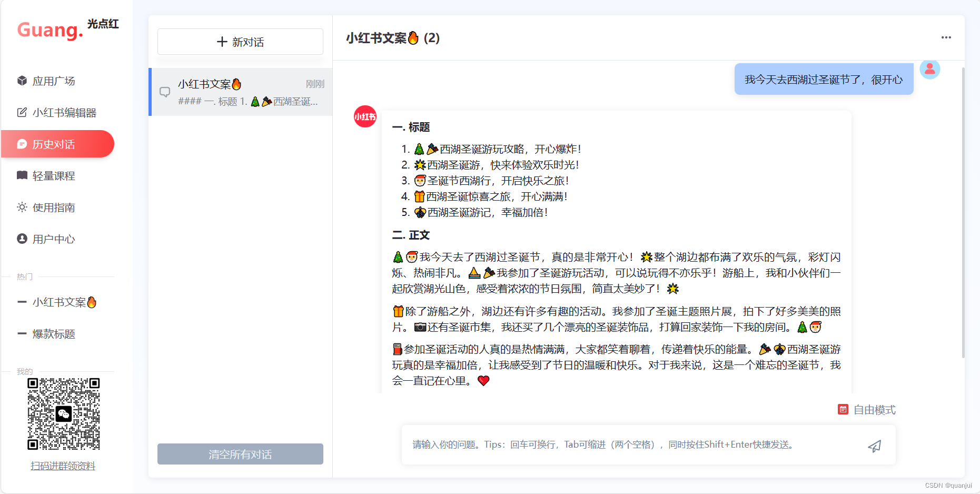Click the chat title 小红书文案 (2)
The height and width of the screenshot is (494, 980).
point(393,38)
